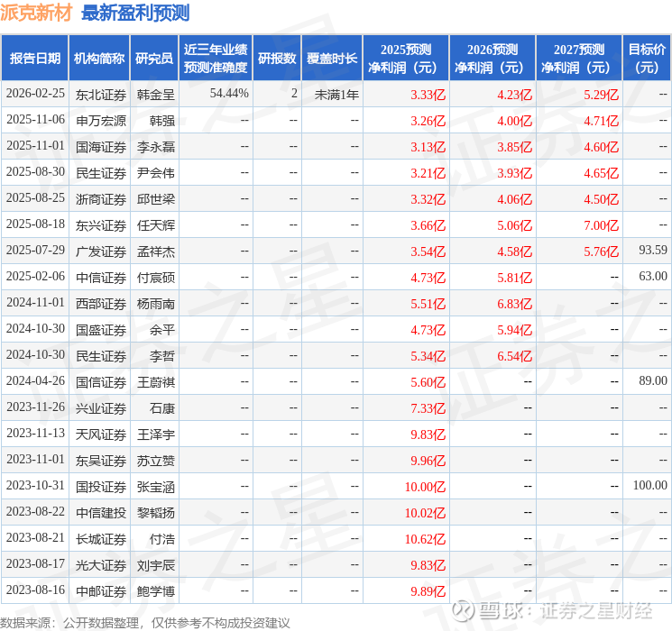Select the 浙商证券 institution cell

click(101, 199)
